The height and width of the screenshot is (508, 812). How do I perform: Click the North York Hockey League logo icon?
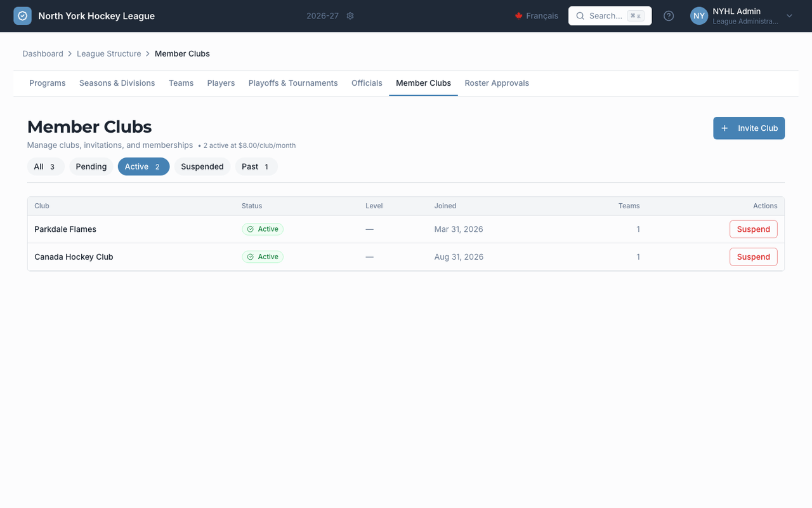[x=22, y=16]
